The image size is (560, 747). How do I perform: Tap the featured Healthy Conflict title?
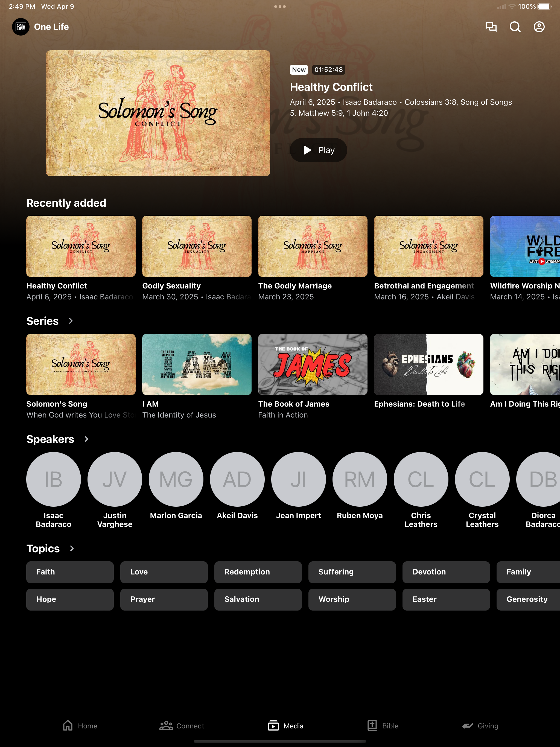[331, 87]
